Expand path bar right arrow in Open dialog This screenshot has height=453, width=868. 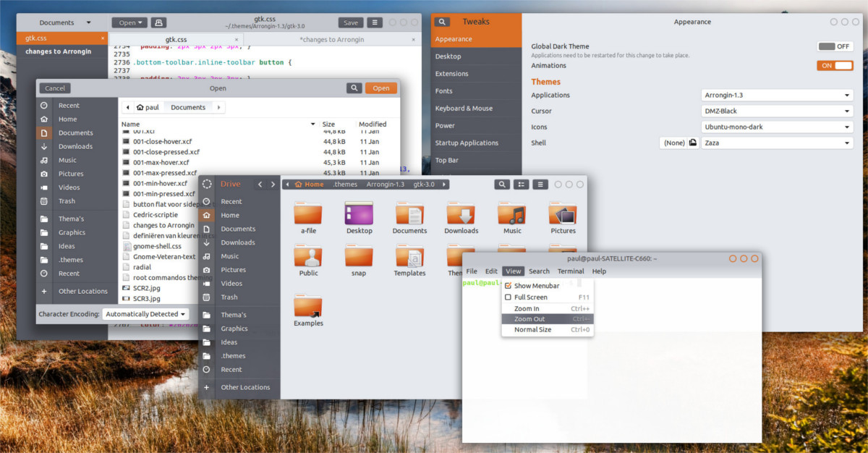point(218,107)
